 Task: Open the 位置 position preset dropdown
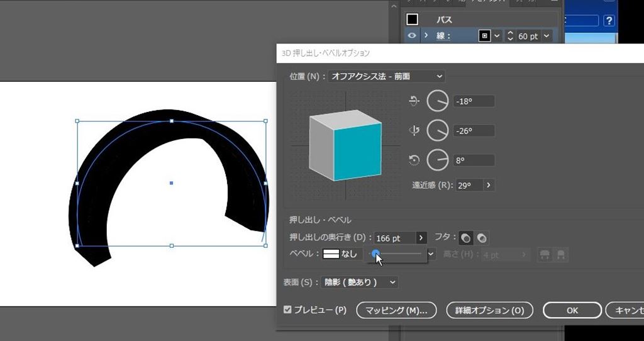click(x=386, y=77)
